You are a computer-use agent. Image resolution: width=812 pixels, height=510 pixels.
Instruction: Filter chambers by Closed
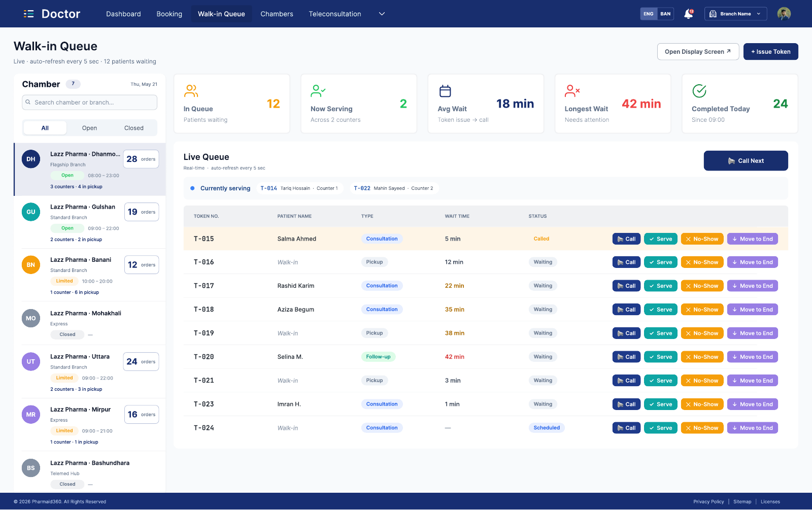click(x=134, y=128)
